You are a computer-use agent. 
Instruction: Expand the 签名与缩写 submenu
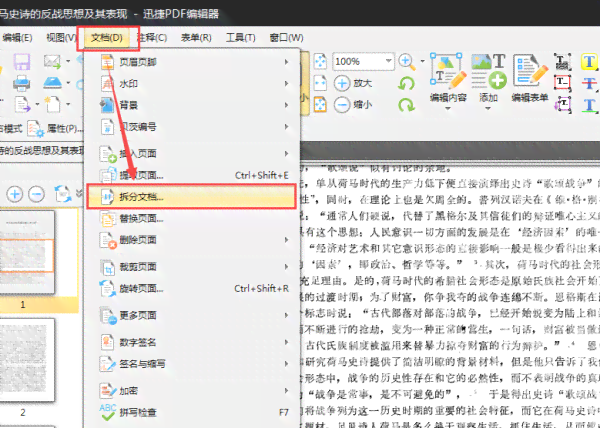[191, 363]
